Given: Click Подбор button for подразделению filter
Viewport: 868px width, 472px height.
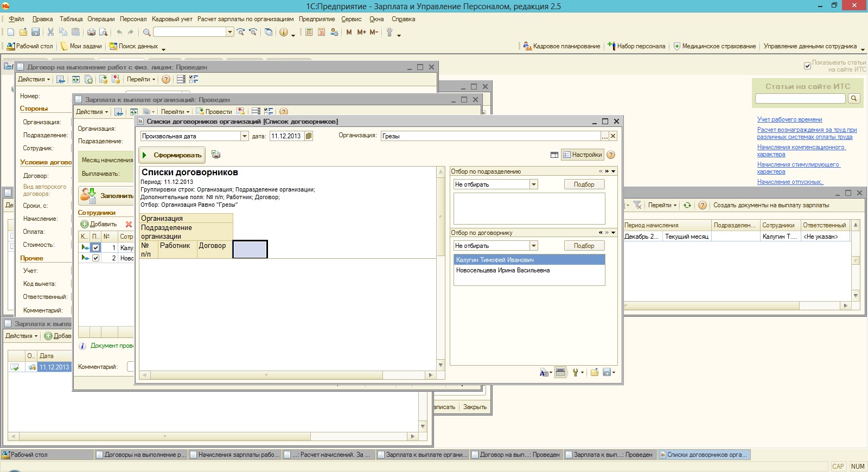Looking at the screenshot, I should click(x=584, y=184).
